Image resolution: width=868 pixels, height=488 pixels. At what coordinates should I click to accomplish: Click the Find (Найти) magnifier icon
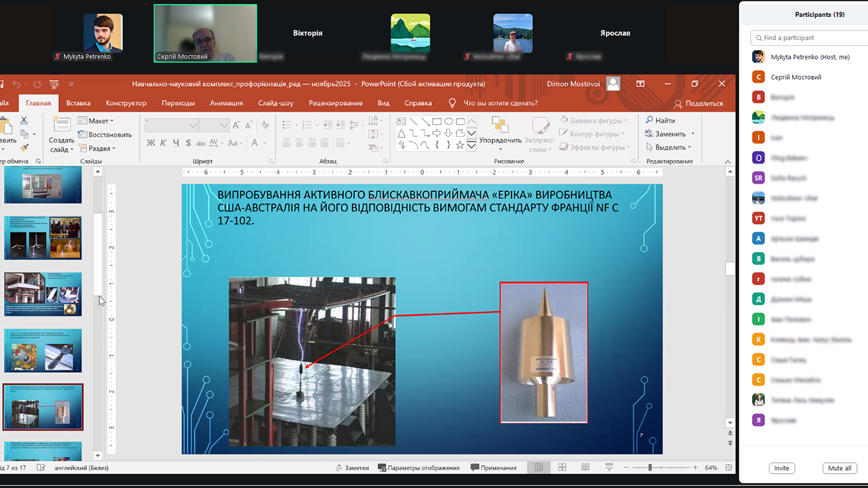(x=650, y=121)
